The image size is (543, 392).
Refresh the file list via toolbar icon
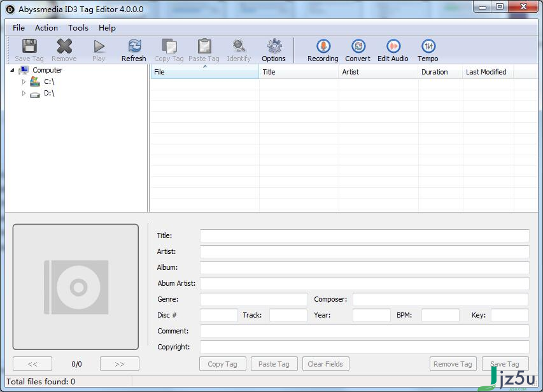(x=134, y=46)
